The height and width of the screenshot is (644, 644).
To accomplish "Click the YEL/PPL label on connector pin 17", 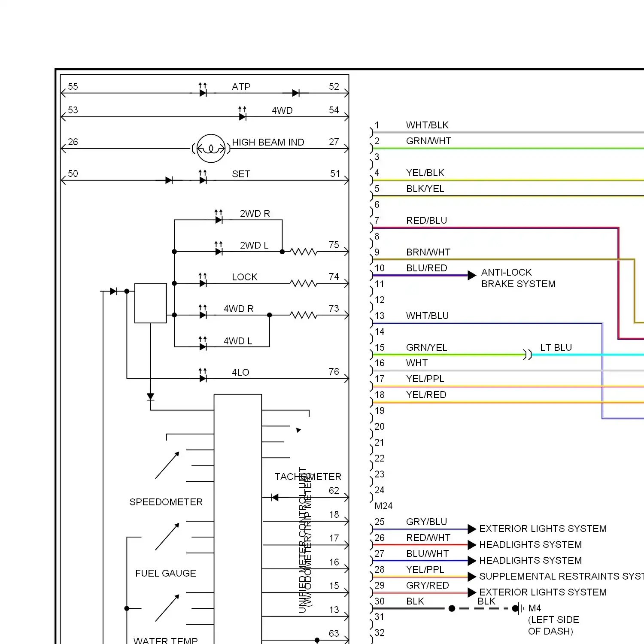I will click(x=425, y=379).
